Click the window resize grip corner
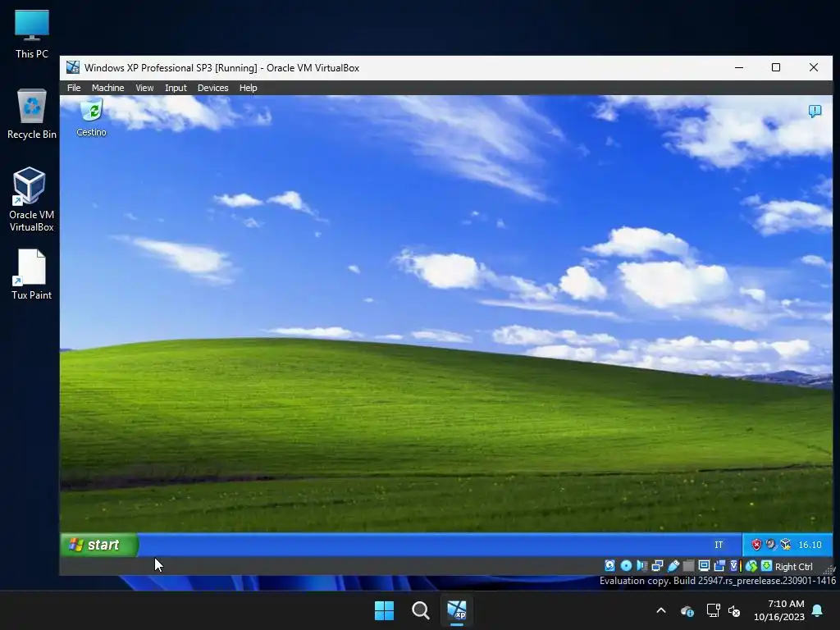Screen dimensions: 840x630 click(829, 570)
